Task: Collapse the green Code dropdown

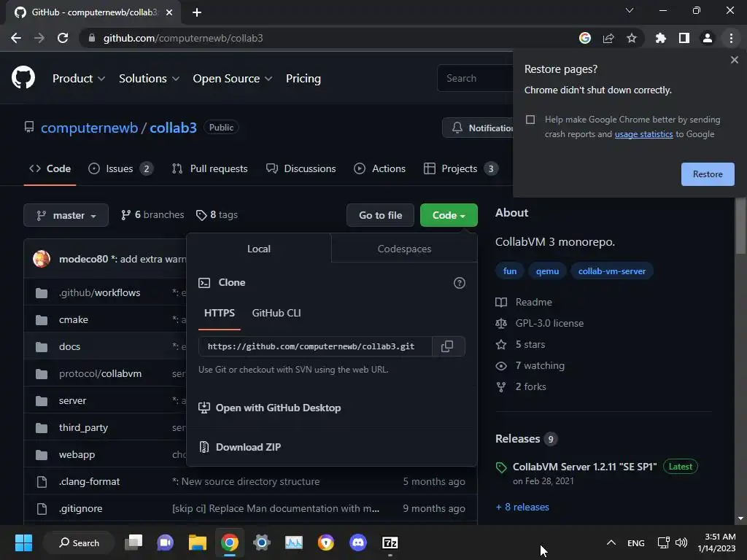Action: (x=449, y=215)
